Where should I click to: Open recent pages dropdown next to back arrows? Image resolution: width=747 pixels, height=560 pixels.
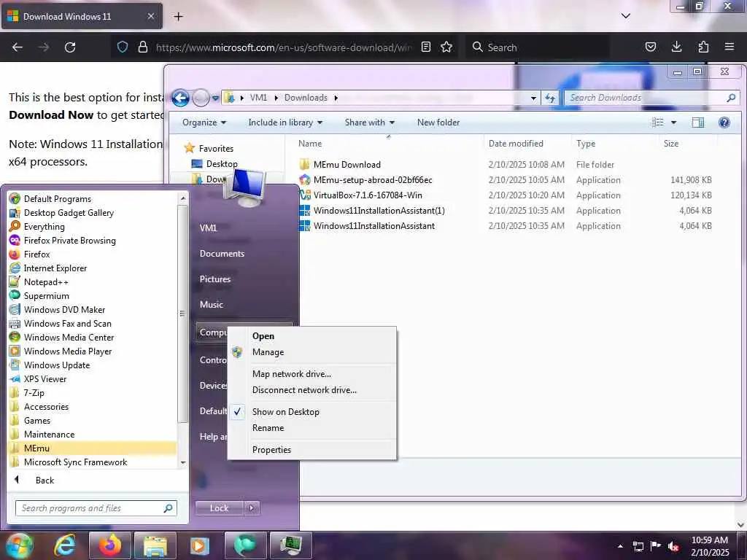(x=215, y=98)
